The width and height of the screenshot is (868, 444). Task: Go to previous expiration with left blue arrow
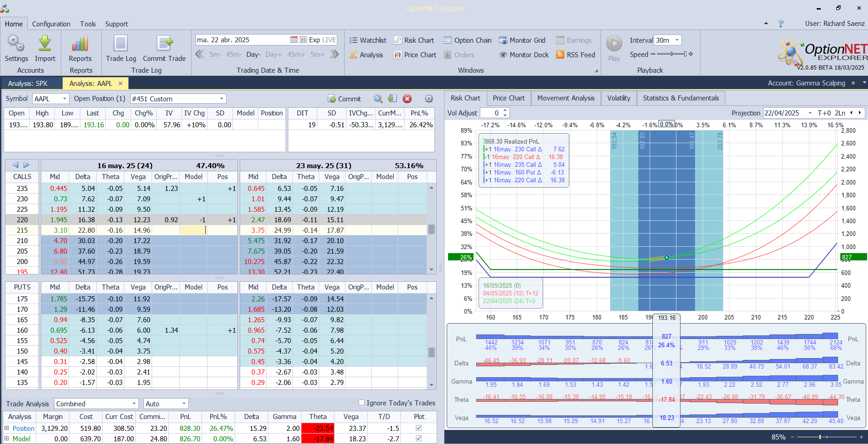(15, 165)
